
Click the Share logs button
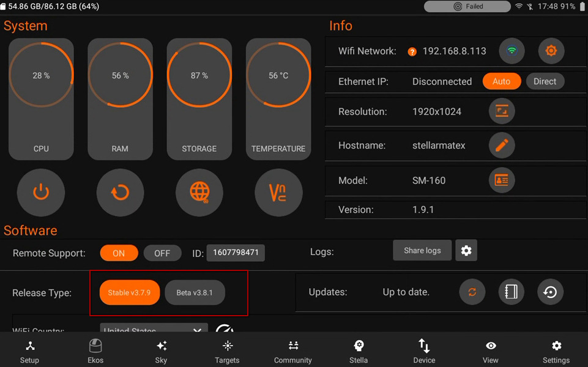click(422, 250)
